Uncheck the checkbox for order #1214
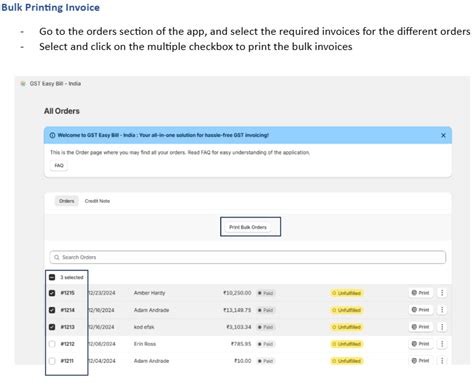This screenshot has width=474, height=383. 52,310
